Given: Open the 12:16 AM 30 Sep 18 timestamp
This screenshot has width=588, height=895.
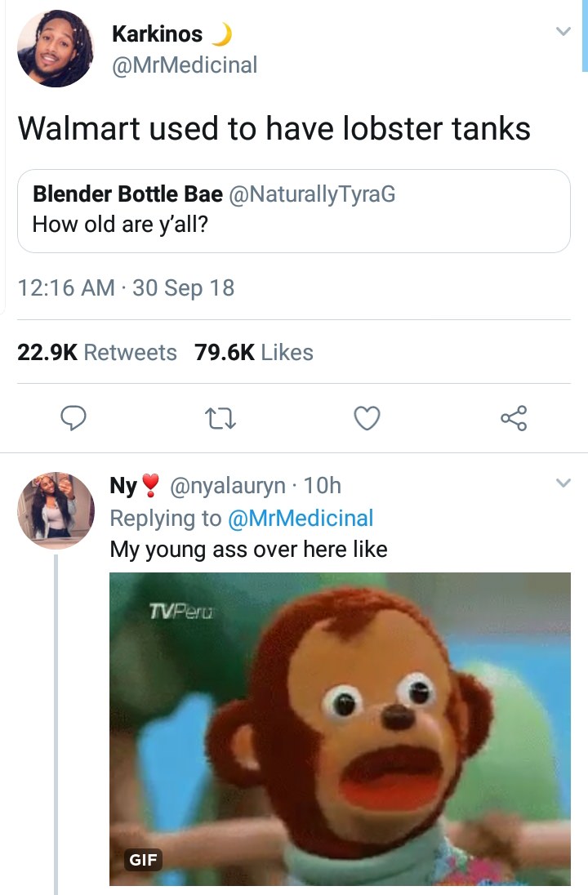Looking at the screenshot, I should tap(126, 287).
